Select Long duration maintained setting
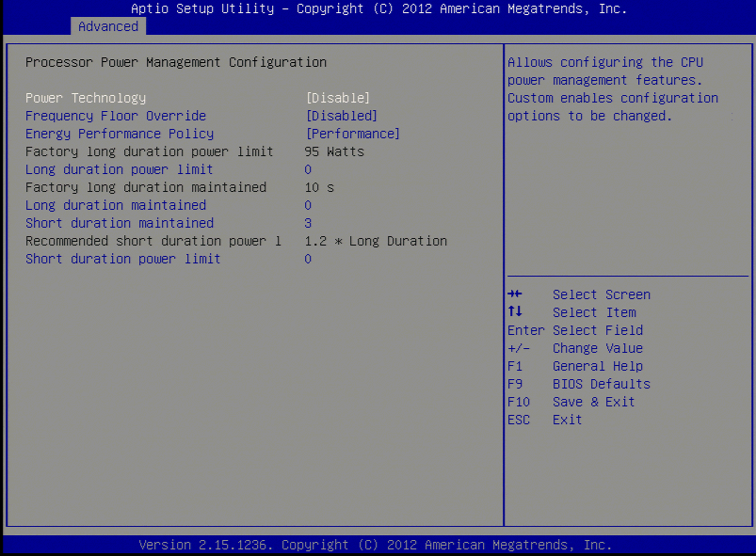This screenshot has width=756, height=556. click(x=116, y=205)
